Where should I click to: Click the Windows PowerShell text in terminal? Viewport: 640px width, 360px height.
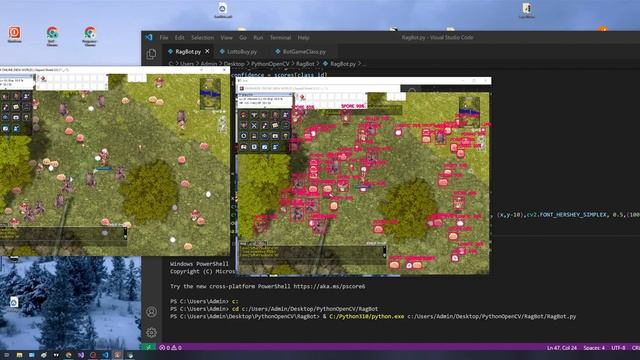click(199, 264)
